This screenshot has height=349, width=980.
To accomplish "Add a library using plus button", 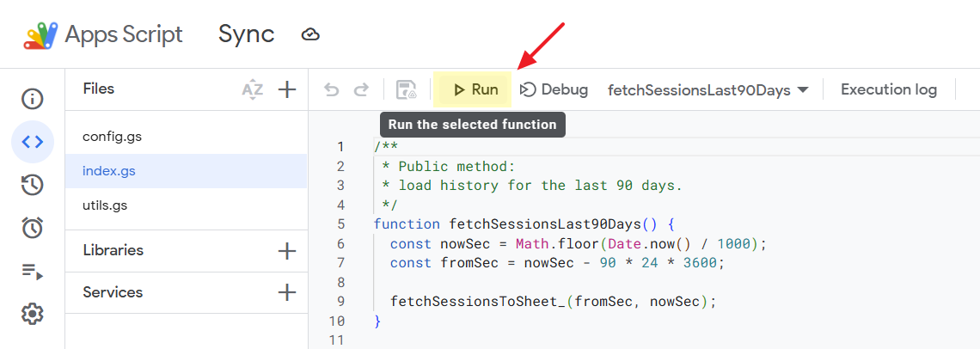I will pos(287,251).
